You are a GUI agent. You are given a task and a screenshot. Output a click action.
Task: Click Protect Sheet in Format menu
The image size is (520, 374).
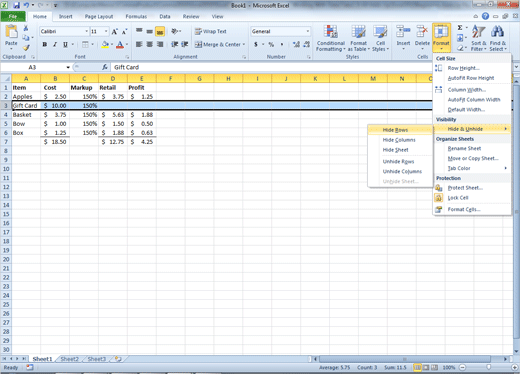(x=465, y=188)
